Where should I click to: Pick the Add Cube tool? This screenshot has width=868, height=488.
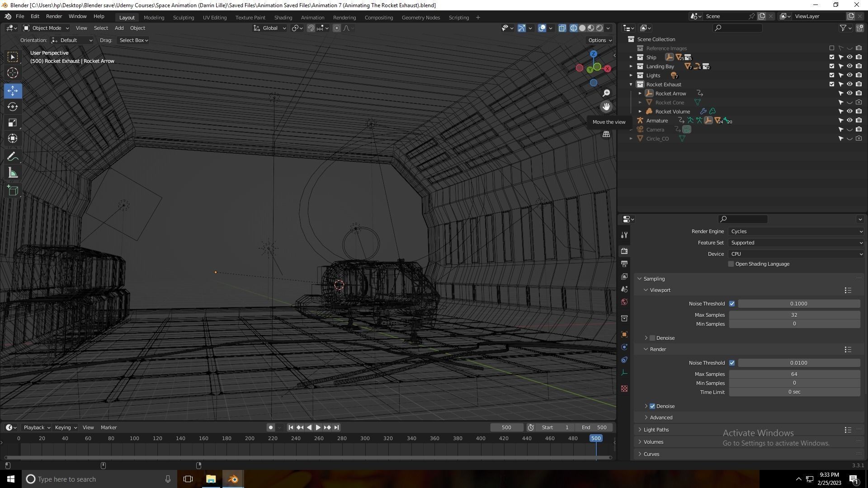click(x=13, y=191)
